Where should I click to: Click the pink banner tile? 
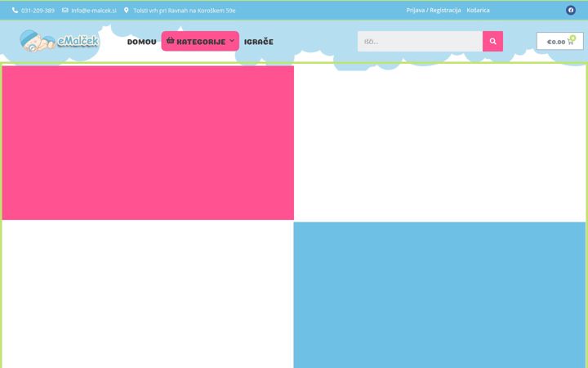148,142
